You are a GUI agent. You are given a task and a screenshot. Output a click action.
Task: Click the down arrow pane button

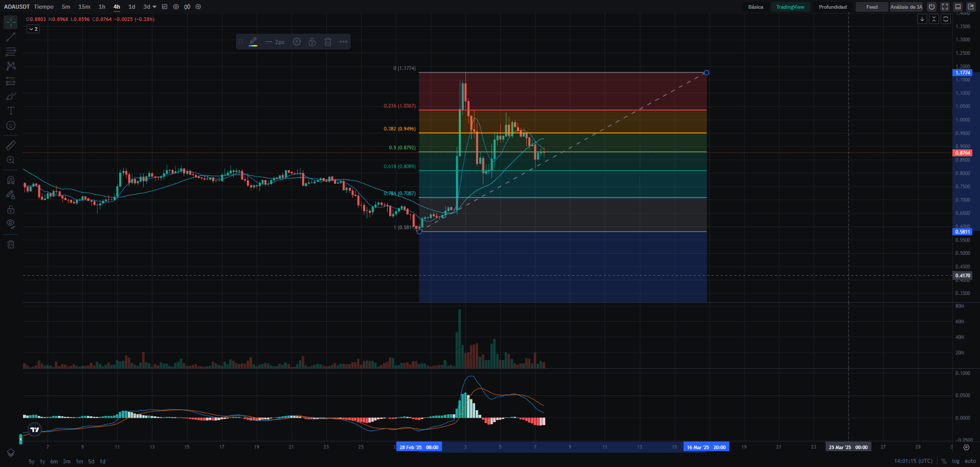[x=922, y=19]
